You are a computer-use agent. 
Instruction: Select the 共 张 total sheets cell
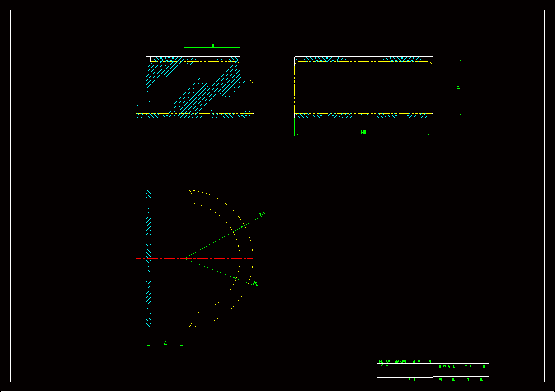(447, 379)
